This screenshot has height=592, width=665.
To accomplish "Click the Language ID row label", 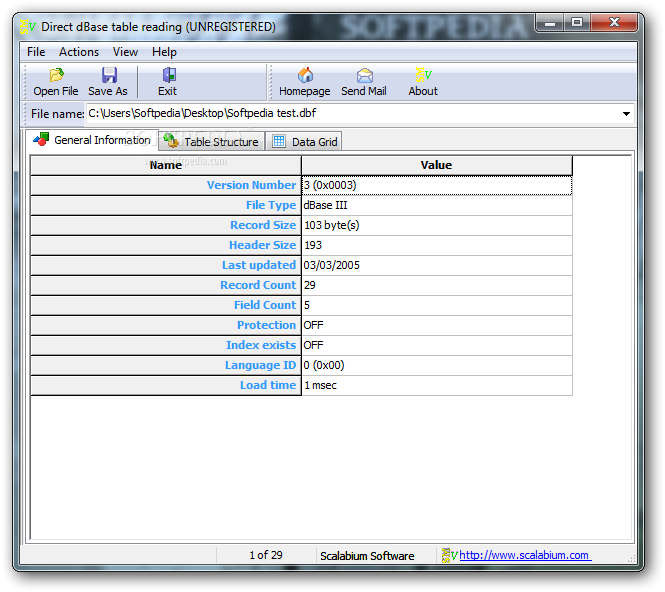I will click(x=166, y=365).
